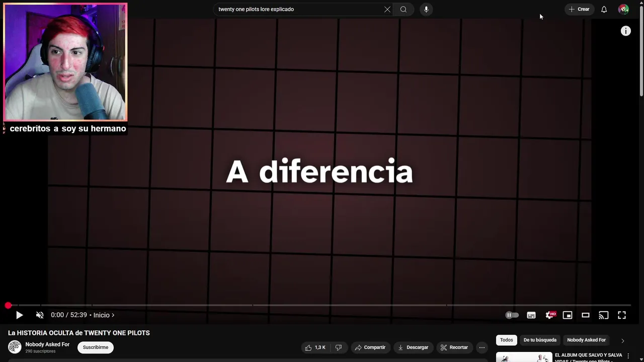Click the 290 suscriptores text
The height and width of the screenshot is (362, 644).
(x=40, y=351)
